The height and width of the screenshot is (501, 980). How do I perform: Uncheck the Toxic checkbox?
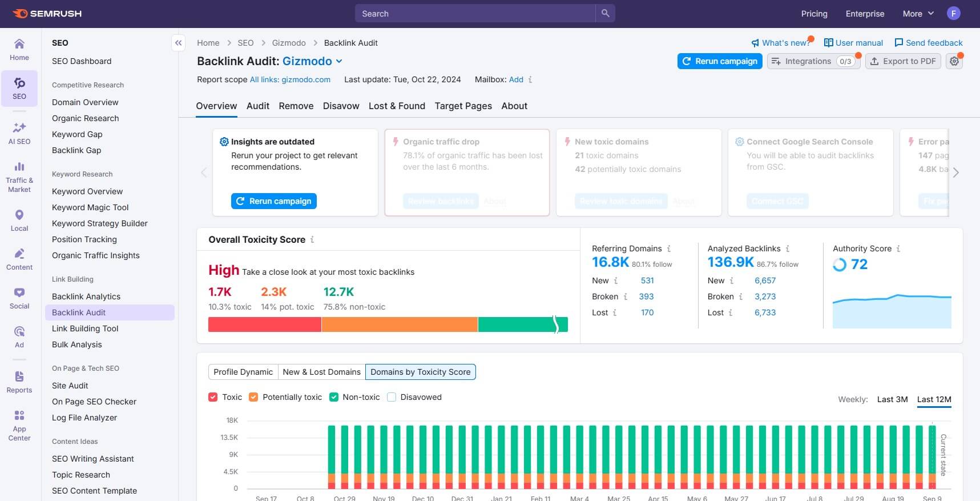[x=213, y=397]
